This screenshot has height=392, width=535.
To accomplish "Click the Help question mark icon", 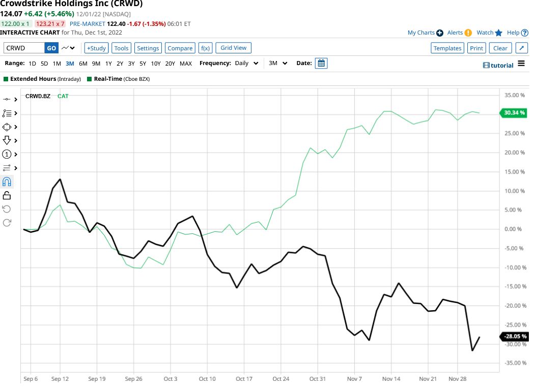I will tap(525, 33).
